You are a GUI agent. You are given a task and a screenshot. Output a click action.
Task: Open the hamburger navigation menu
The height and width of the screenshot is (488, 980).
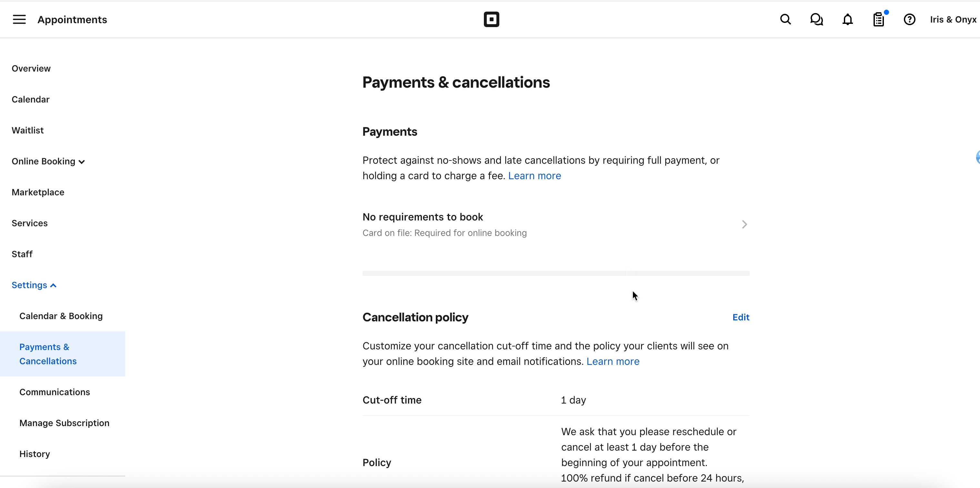click(19, 19)
